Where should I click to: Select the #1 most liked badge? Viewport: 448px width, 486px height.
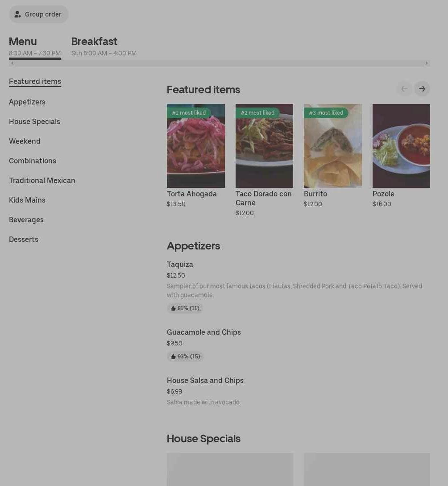(x=189, y=113)
